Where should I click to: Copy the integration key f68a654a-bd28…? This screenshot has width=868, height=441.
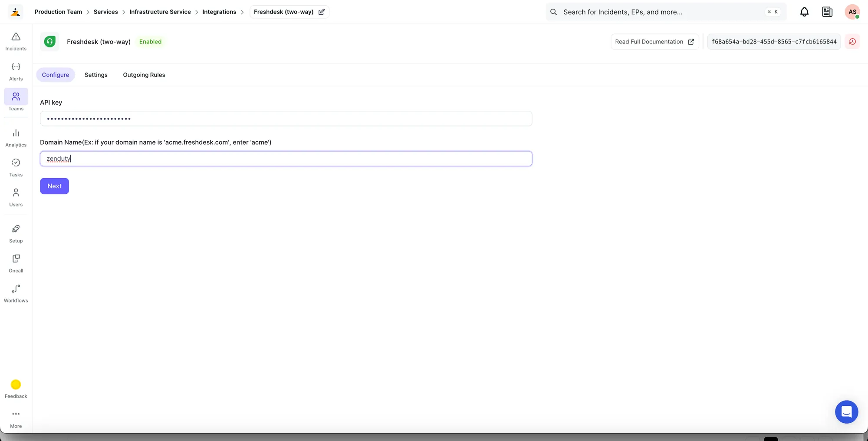coord(774,42)
